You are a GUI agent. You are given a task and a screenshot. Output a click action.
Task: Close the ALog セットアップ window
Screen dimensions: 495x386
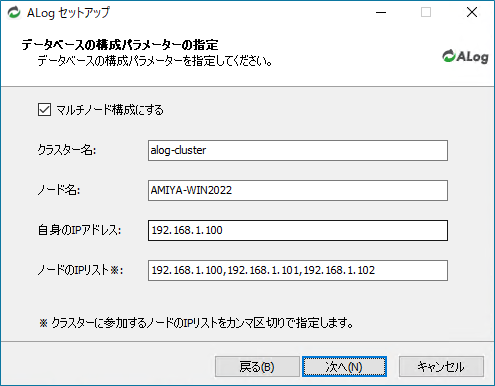click(x=472, y=13)
